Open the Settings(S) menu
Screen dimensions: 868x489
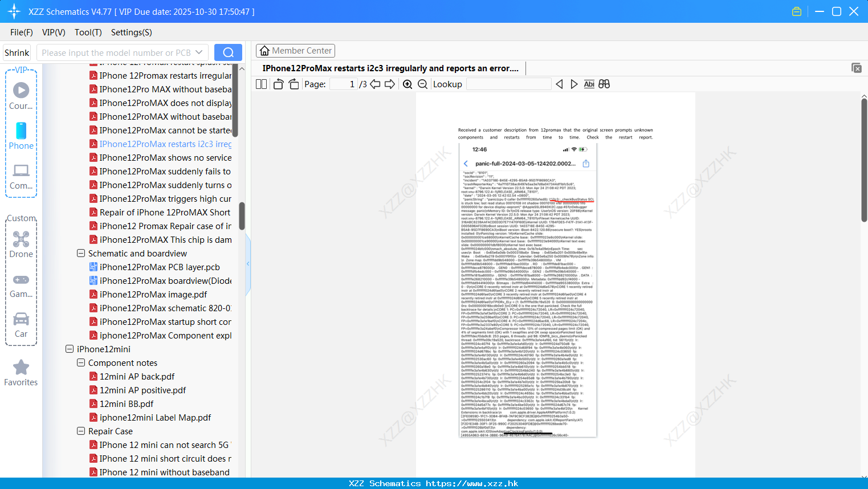coord(132,32)
